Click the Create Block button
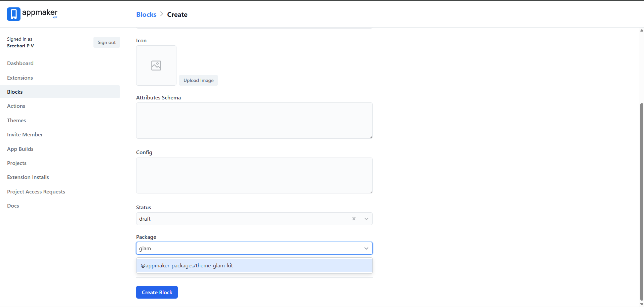This screenshot has height=307, width=644. (157, 292)
